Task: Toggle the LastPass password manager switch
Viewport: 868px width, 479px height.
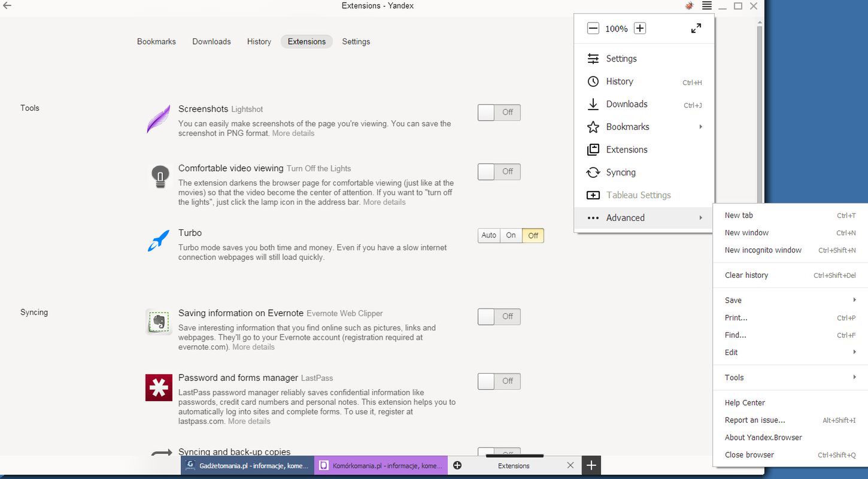Action: tap(499, 381)
